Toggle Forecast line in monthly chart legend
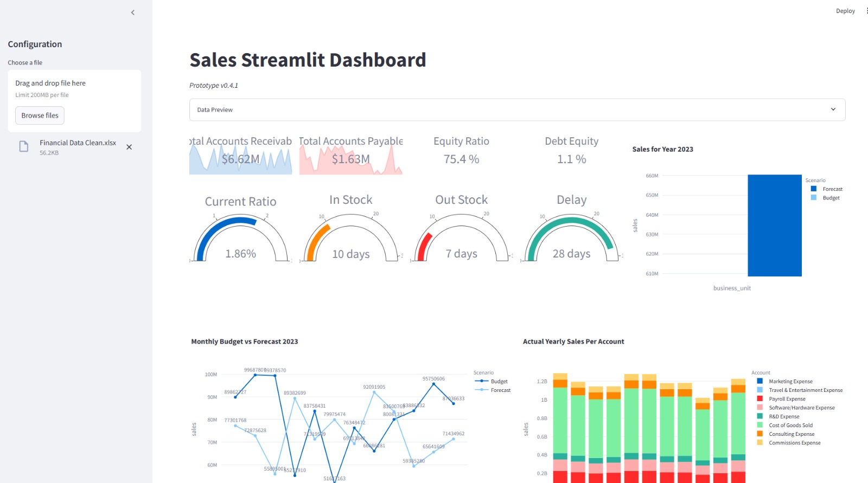Viewport: 868px width, 483px height. tap(500, 390)
